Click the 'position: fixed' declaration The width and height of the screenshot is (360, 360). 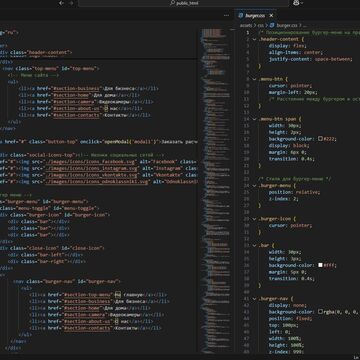291,319
